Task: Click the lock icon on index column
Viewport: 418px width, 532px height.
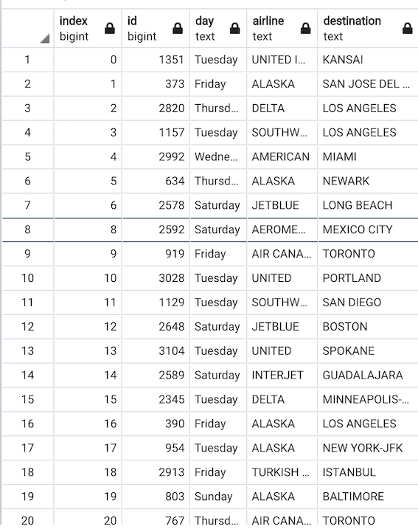Action: point(110,29)
